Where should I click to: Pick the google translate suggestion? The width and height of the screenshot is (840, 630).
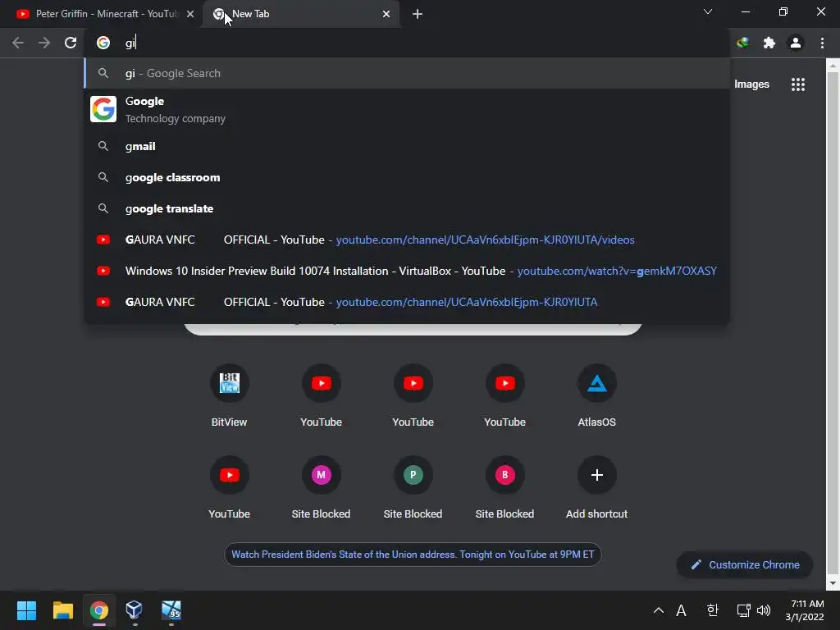pos(407,208)
